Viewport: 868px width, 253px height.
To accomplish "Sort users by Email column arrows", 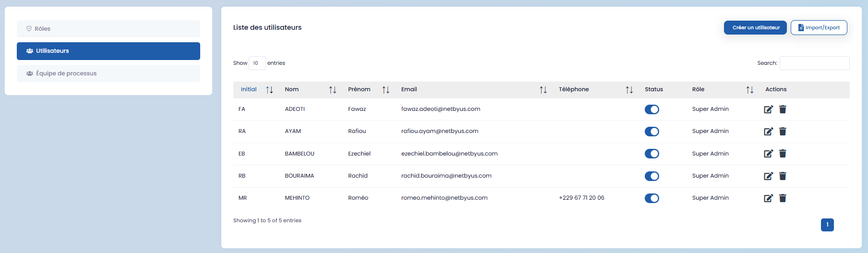I will [543, 90].
